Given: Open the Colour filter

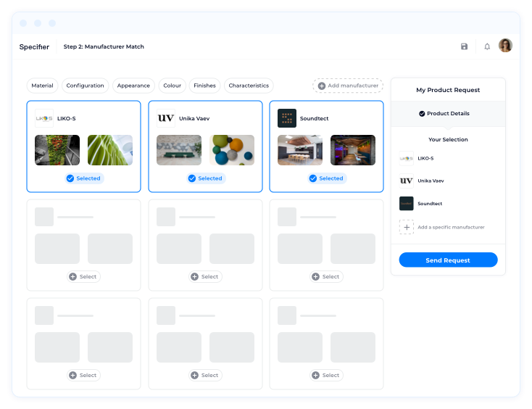Looking at the screenshot, I should [x=172, y=86].
